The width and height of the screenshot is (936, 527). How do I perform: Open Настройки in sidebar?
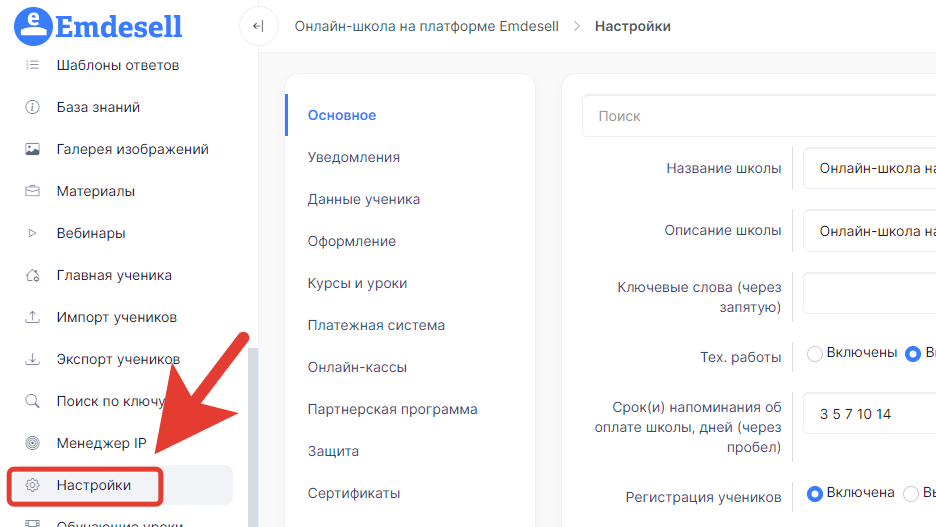(94, 485)
